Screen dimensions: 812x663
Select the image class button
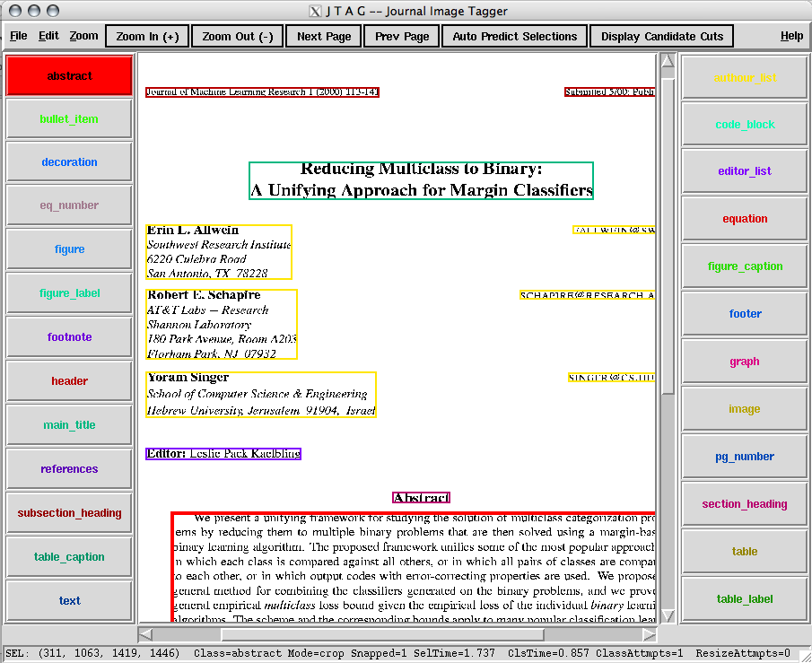click(745, 409)
